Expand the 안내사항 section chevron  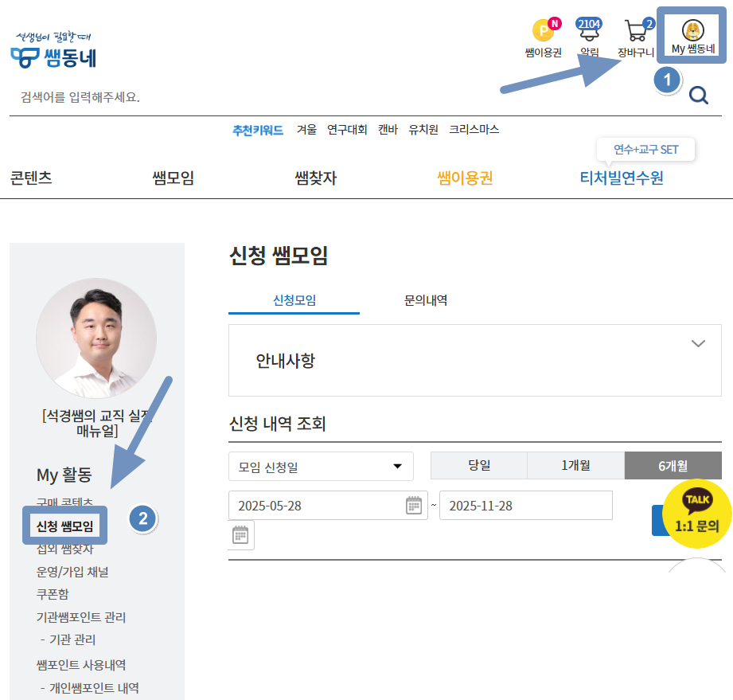click(698, 344)
